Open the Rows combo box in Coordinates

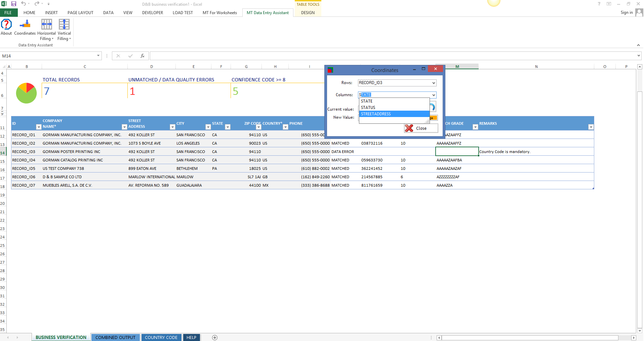397,83
